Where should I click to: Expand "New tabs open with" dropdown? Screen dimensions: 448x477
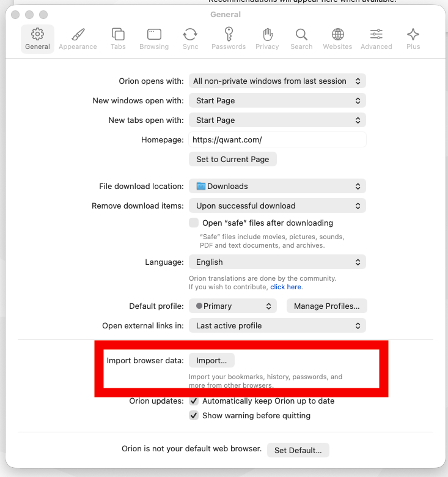[277, 120]
